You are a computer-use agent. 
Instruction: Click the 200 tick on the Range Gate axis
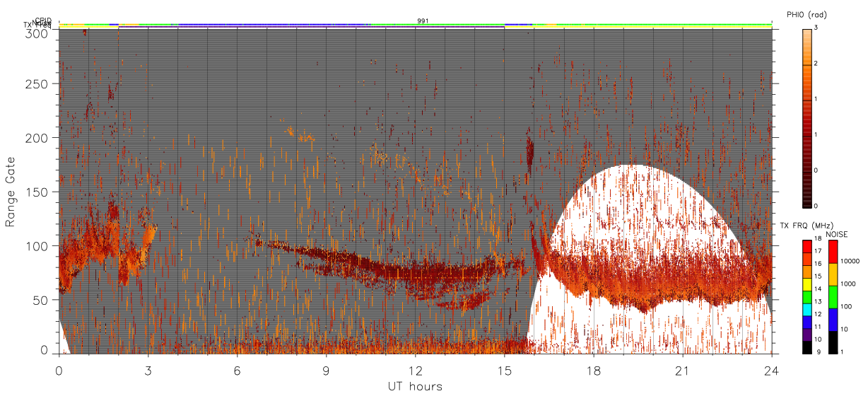coord(37,138)
